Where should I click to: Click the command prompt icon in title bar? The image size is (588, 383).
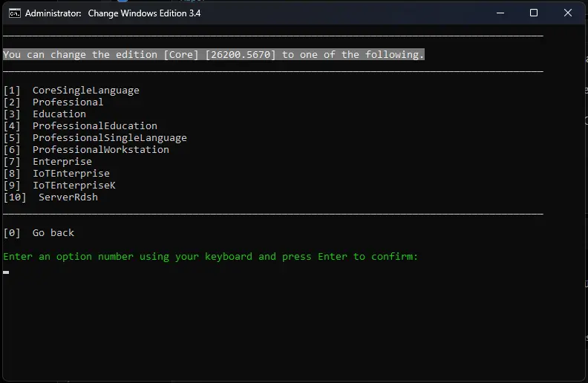coord(15,13)
